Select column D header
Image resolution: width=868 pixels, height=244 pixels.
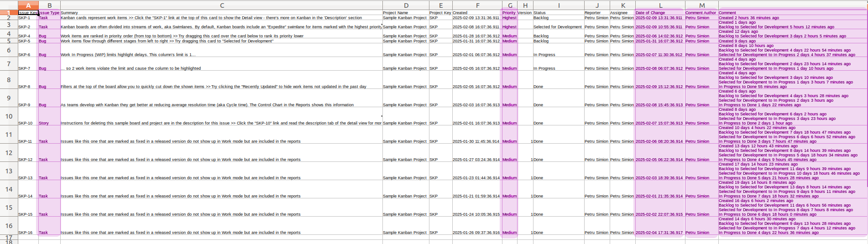point(406,5)
